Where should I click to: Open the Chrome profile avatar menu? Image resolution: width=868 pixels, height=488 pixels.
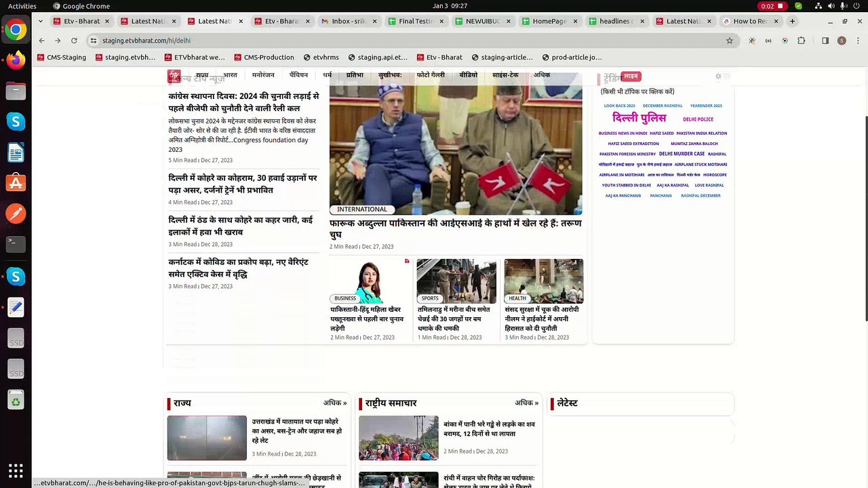842,41
